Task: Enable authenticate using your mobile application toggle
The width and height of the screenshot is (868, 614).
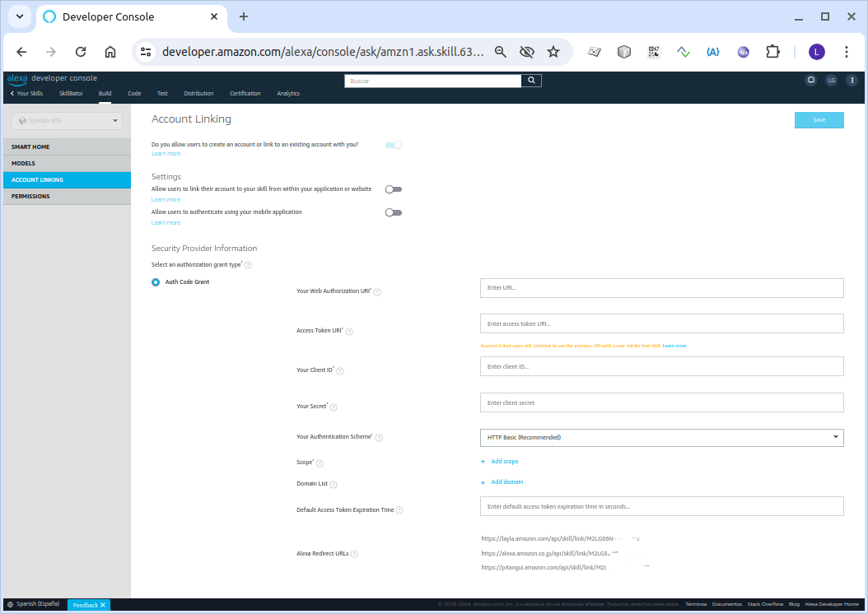Action: (394, 212)
